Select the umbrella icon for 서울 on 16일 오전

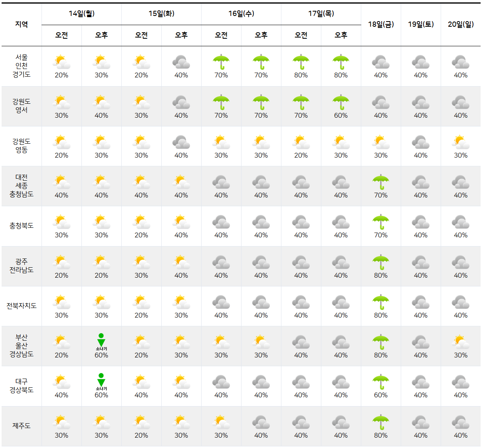(221, 62)
